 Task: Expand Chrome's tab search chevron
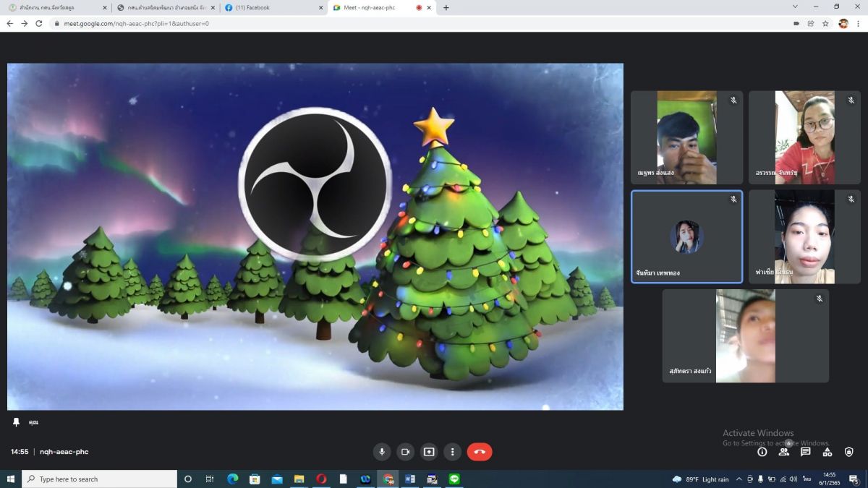[796, 7]
